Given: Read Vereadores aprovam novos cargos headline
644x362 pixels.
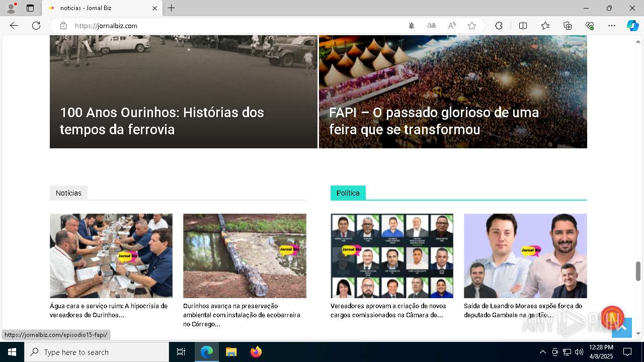Looking at the screenshot, I should (x=388, y=310).
